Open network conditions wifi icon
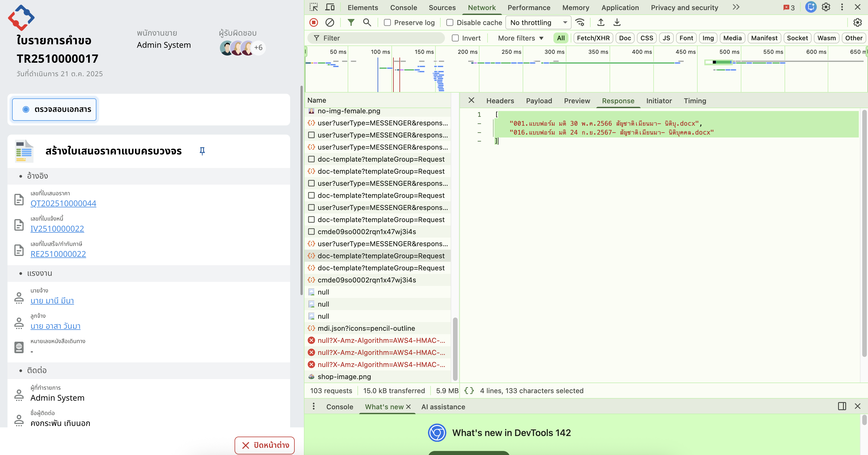This screenshot has width=868, height=455. (580, 22)
